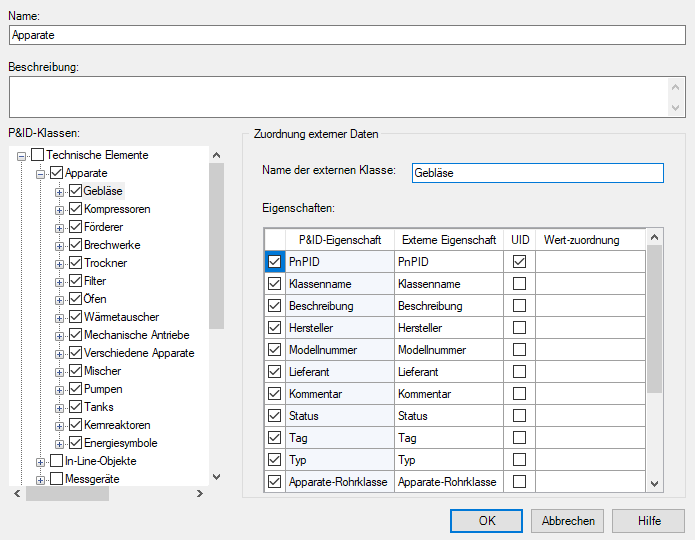Uncheck the Hersteller property checkbox
The height and width of the screenshot is (540, 695).
(275, 328)
